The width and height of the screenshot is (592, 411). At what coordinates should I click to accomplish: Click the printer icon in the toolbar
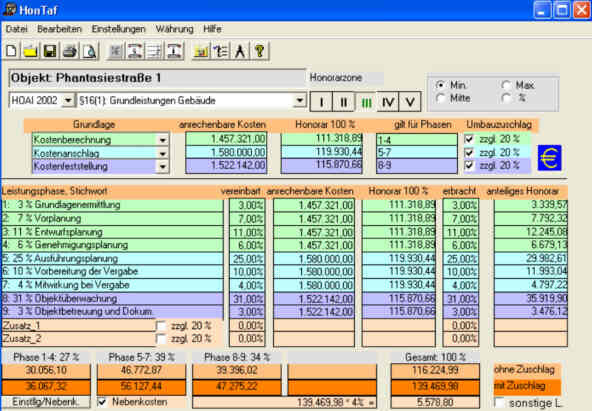click(70, 51)
